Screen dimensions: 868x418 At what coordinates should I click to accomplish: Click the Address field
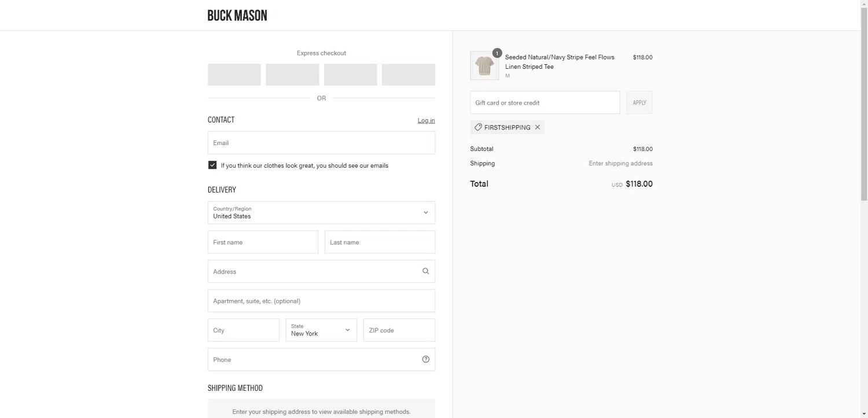[321, 271]
